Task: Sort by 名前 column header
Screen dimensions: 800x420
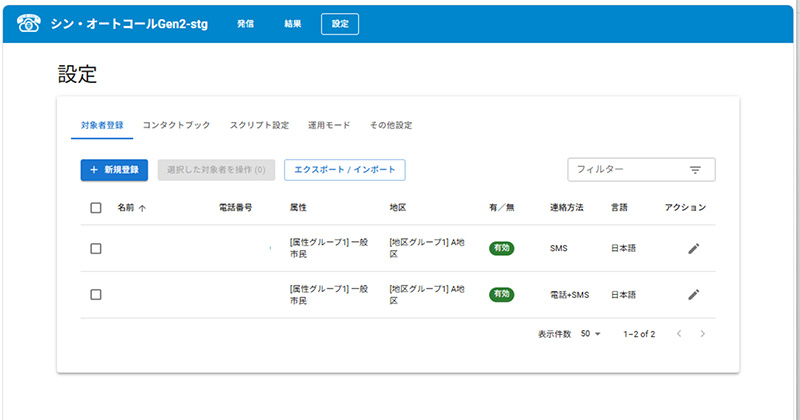Action: (126, 207)
